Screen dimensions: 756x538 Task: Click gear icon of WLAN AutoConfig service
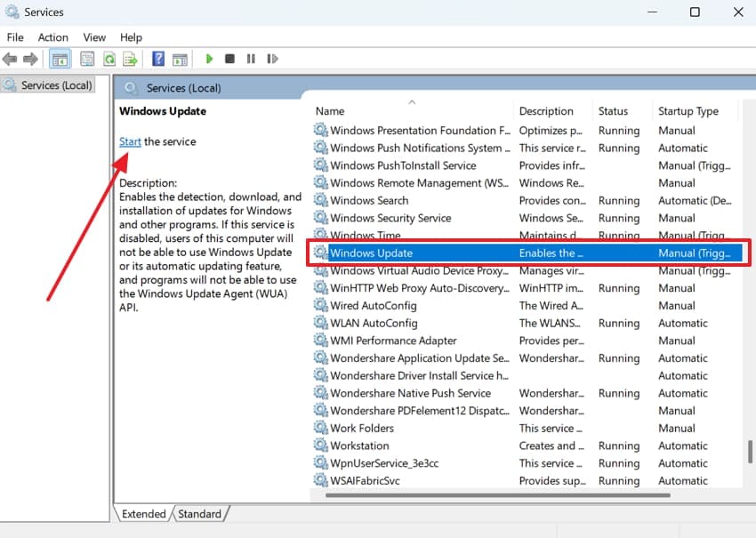tap(320, 322)
